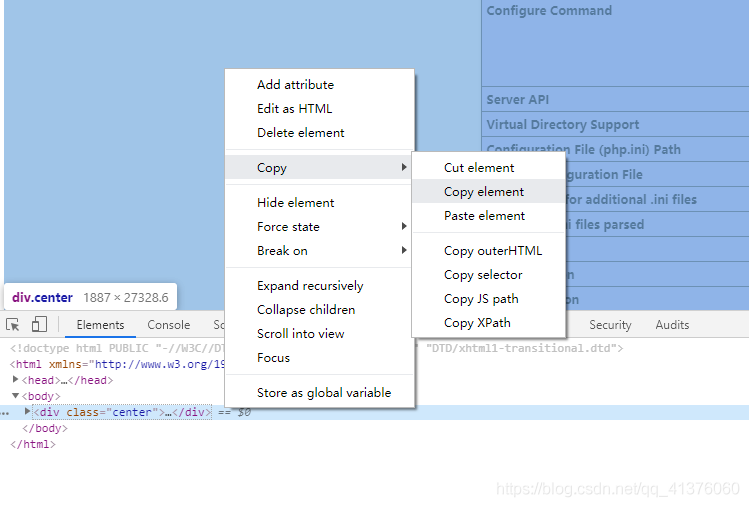Click the Configure Command table cell
749x507 pixels.
(x=615, y=43)
